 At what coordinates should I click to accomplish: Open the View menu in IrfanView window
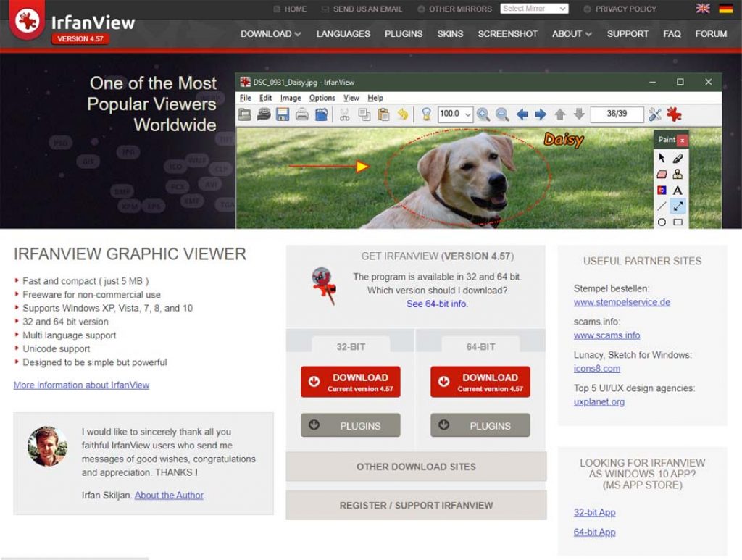click(351, 98)
